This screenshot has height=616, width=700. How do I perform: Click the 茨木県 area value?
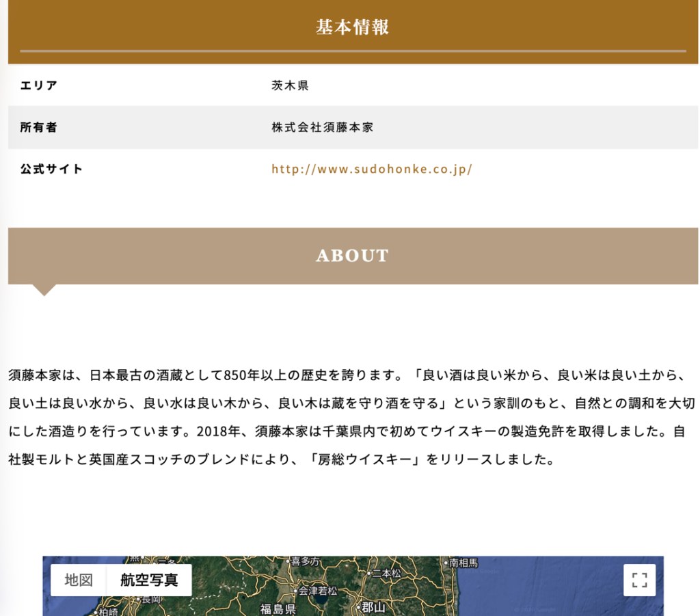[290, 85]
